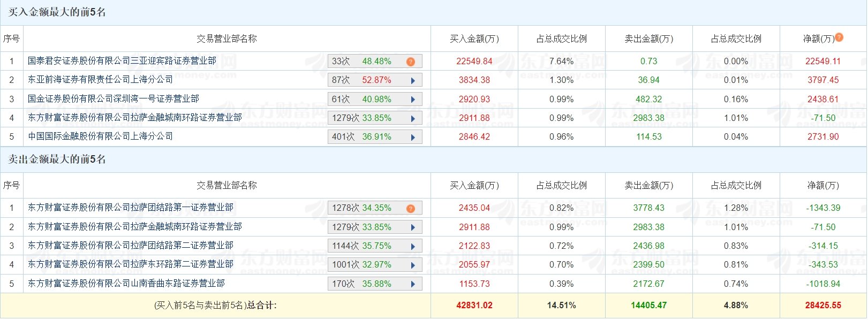Select buy amount 2055.97
This screenshot has width=868, height=320.
pyautogui.click(x=474, y=264)
